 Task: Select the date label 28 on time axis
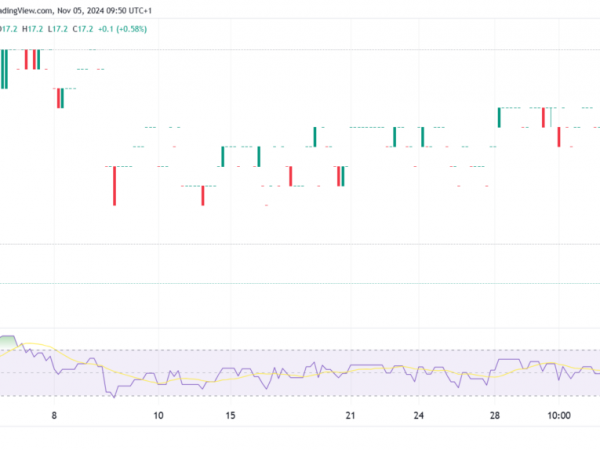pyautogui.click(x=495, y=415)
